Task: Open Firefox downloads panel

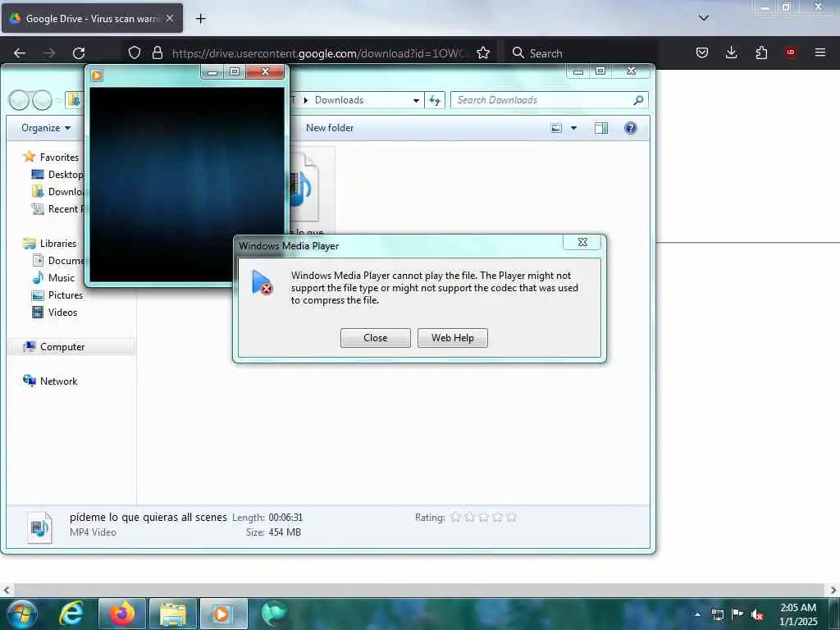Action: (731, 52)
